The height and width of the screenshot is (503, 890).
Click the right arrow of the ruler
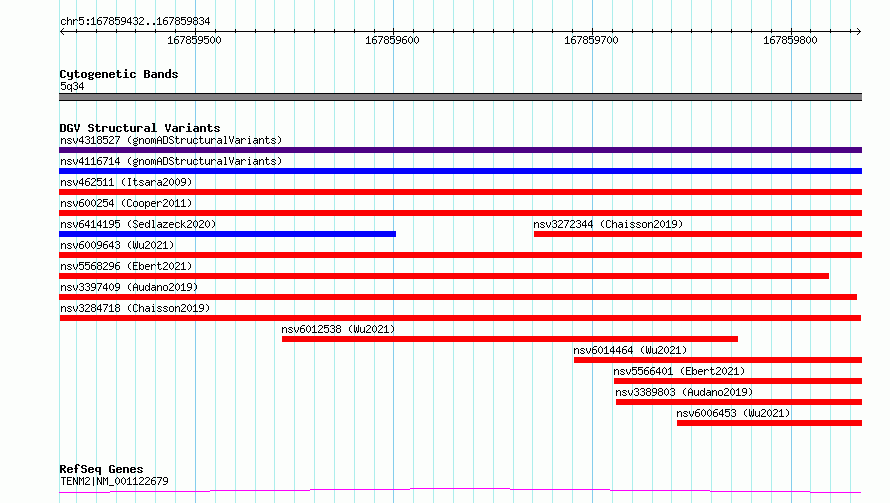pos(858,31)
